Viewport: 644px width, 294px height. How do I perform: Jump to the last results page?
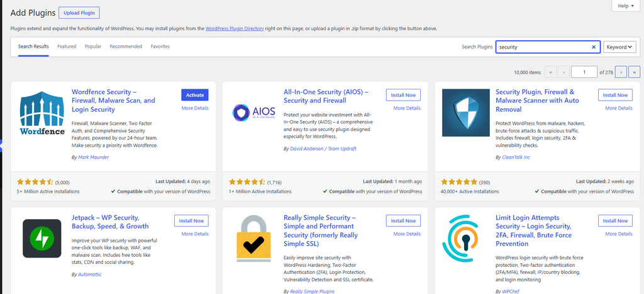(634, 72)
